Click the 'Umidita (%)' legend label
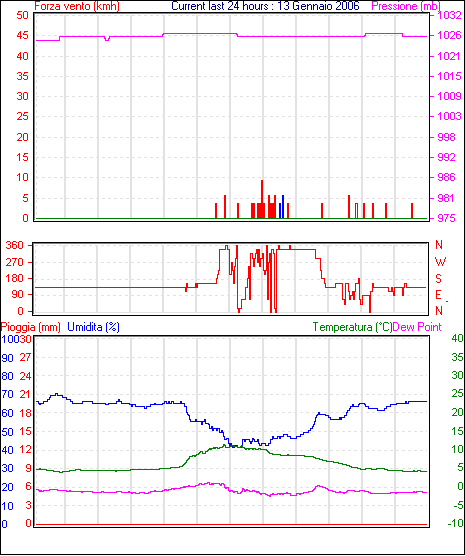 tap(93, 327)
